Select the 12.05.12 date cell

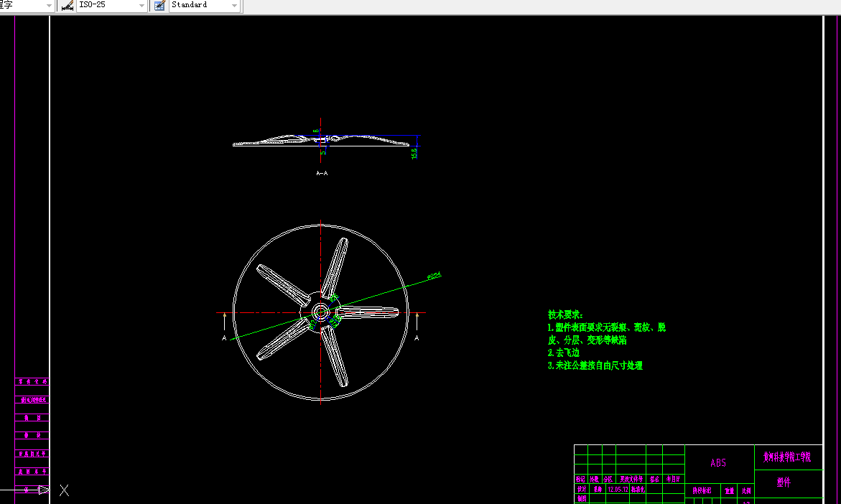pos(618,490)
